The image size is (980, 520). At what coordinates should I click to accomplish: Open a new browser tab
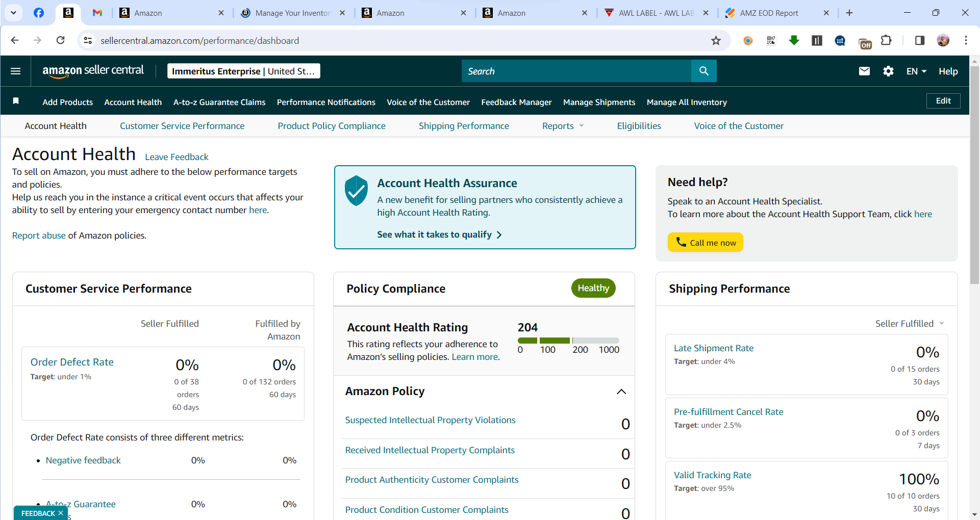(x=849, y=13)
